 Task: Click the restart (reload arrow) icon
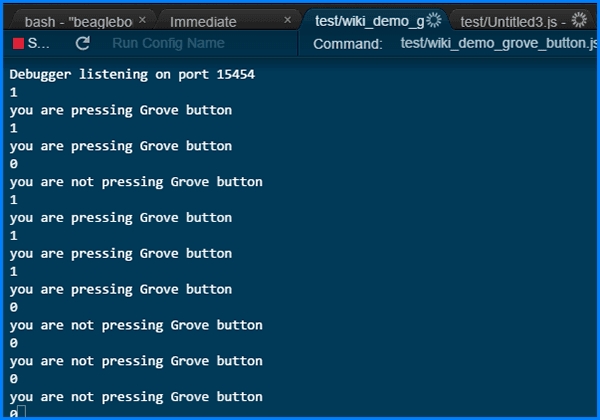[82, 44]
